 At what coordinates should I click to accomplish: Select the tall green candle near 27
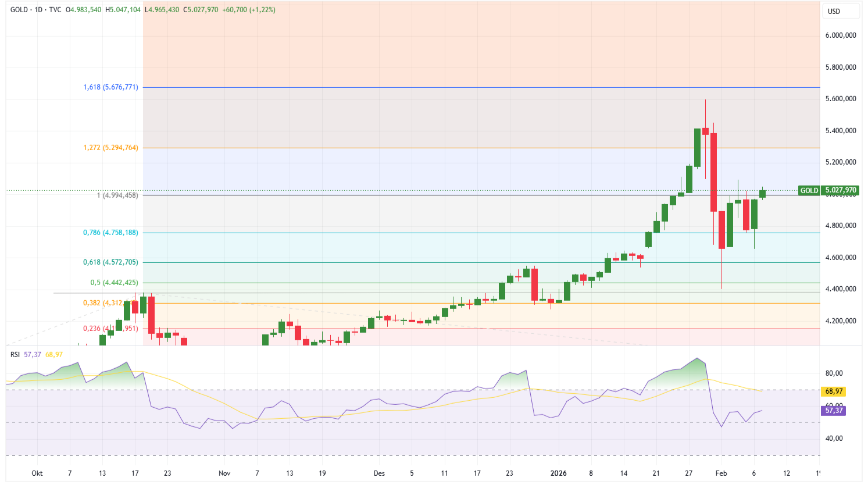(698, 148)
